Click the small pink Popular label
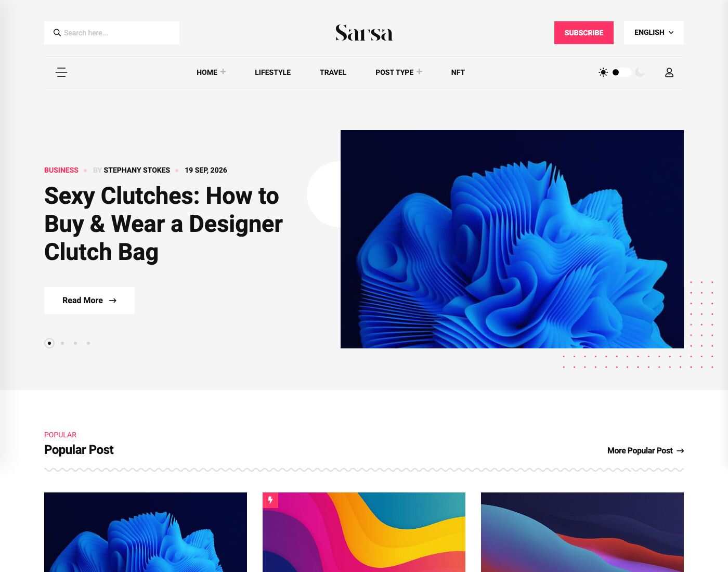 click(60, 435)
